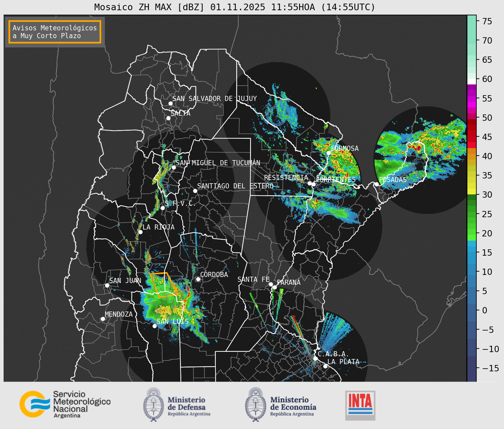Click the 0 dBZ label on the scale
The width and height of the screenshot is (504, 429).
point(485,310)
